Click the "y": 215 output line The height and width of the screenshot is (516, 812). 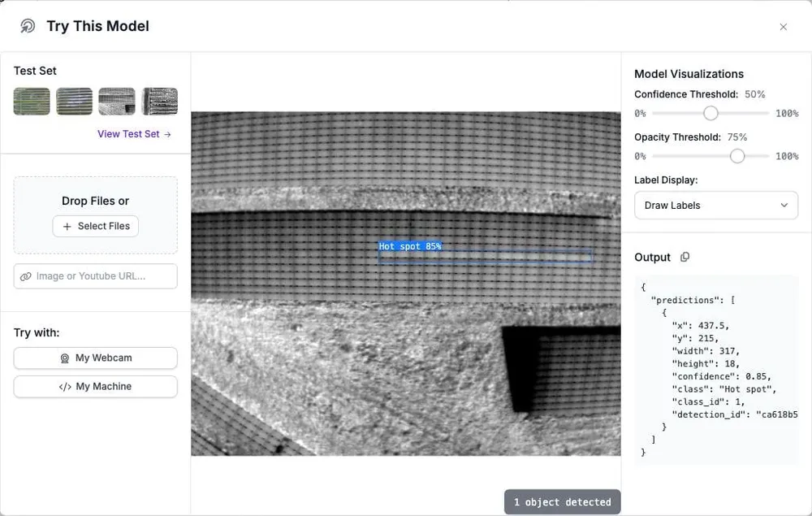click(x=695, y=339)
